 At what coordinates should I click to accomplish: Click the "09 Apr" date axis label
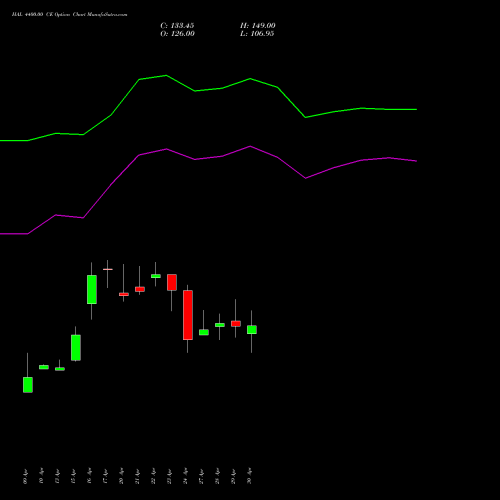point(25,476)
